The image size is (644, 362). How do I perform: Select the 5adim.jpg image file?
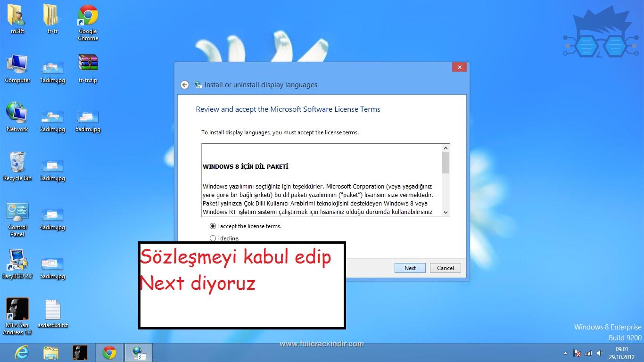click(52, 268)
